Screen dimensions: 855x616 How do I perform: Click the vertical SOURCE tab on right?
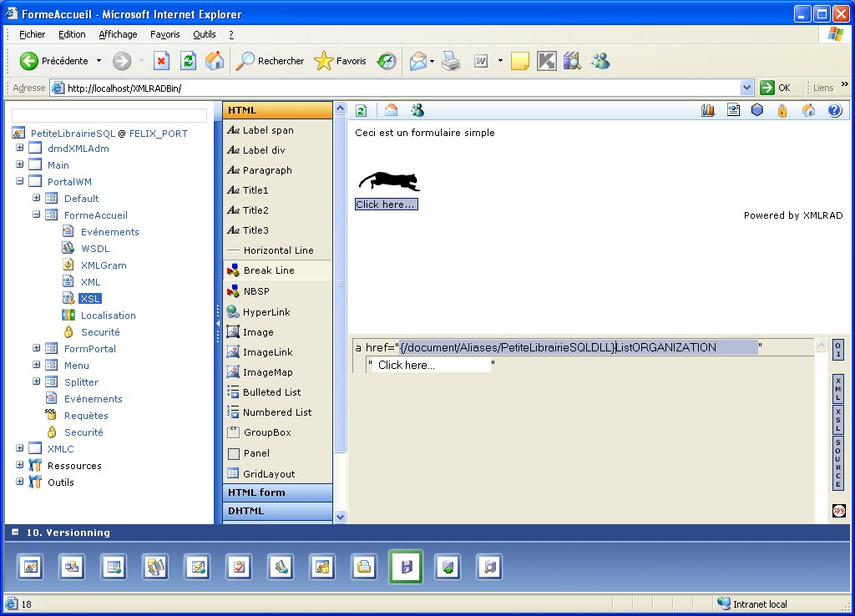click(838, 463)
